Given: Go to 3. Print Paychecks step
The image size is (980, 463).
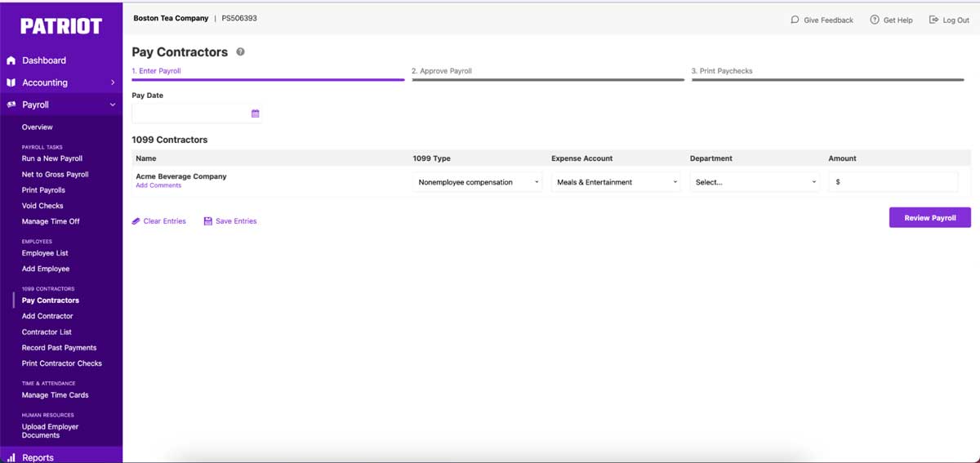Looking at the screenshot, I should (x=722, y=71).
